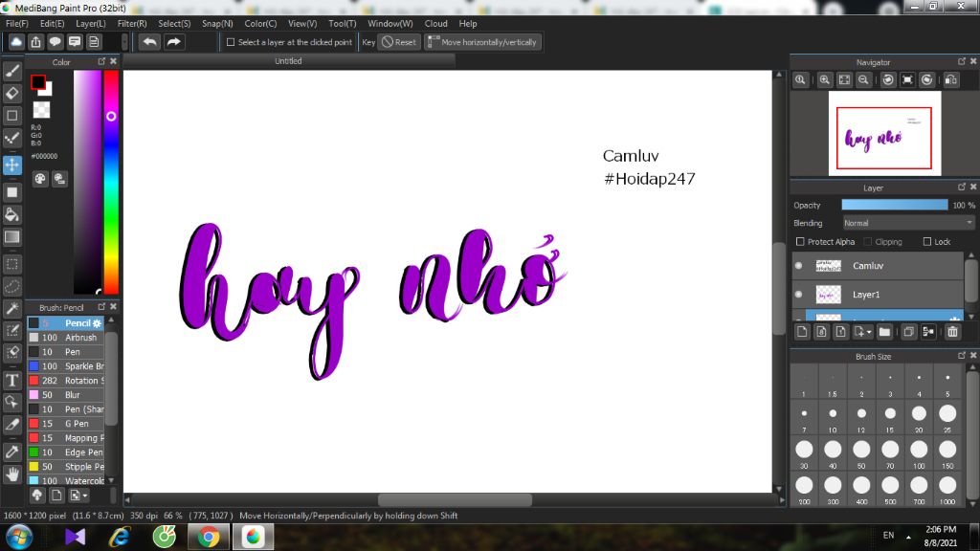Delete layer with trash icon
The image size is (980, 551).
[952, 332]
